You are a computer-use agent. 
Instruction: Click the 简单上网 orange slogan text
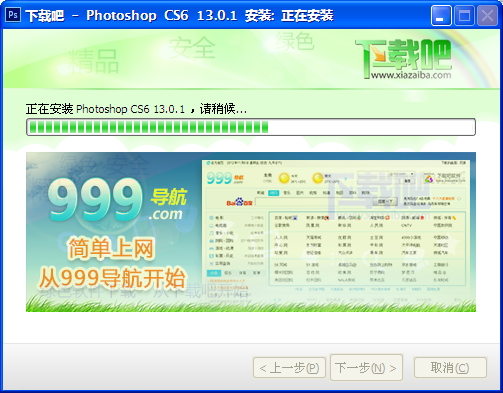pyautogui.click(x=111, y=249)
